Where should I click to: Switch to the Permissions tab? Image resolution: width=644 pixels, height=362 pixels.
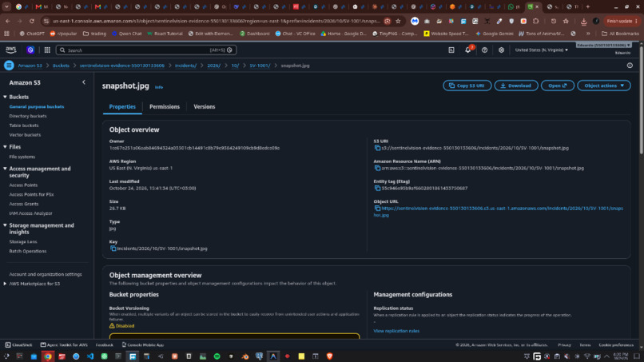pos(165,106)
